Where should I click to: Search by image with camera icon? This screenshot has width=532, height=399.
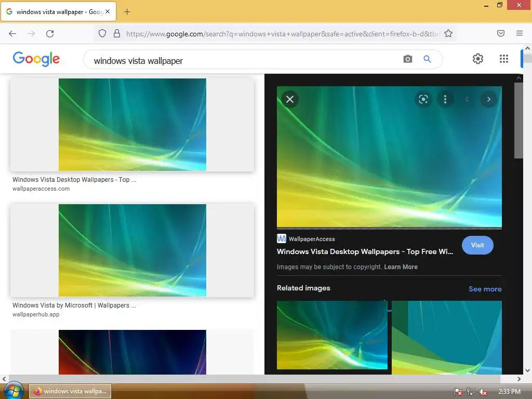click(x=407, y=59)
